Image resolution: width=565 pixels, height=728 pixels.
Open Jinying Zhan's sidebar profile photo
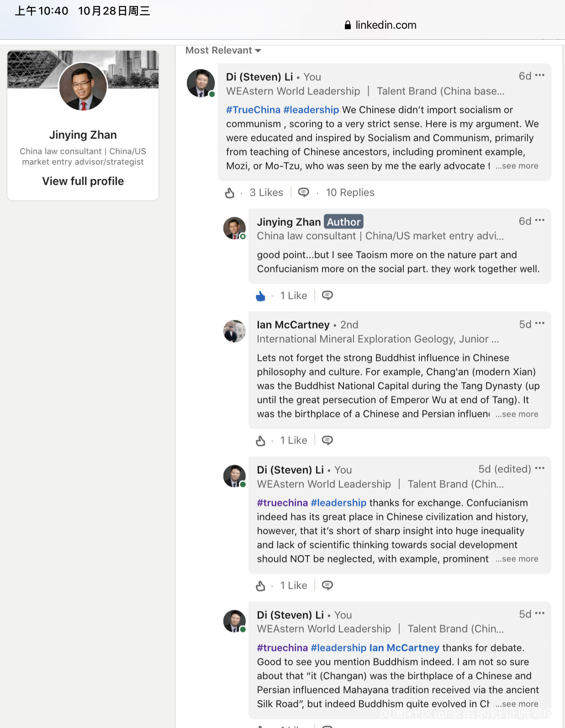[83, 87]
